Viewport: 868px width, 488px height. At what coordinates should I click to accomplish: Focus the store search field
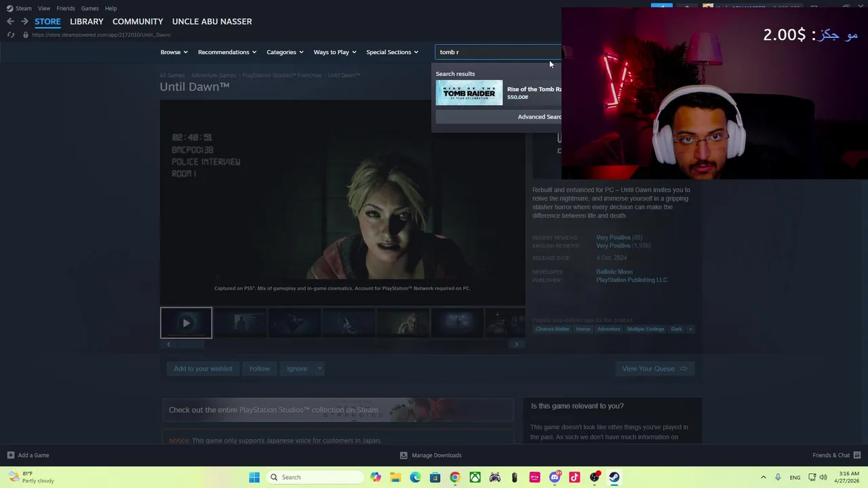(498, 52)
